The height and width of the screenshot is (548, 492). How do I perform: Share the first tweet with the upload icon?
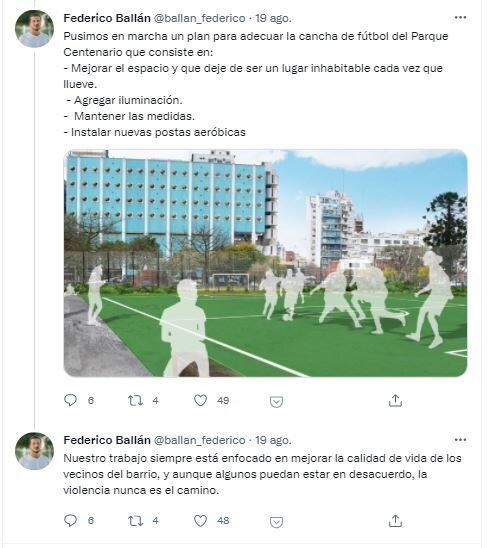click(395, 401)
